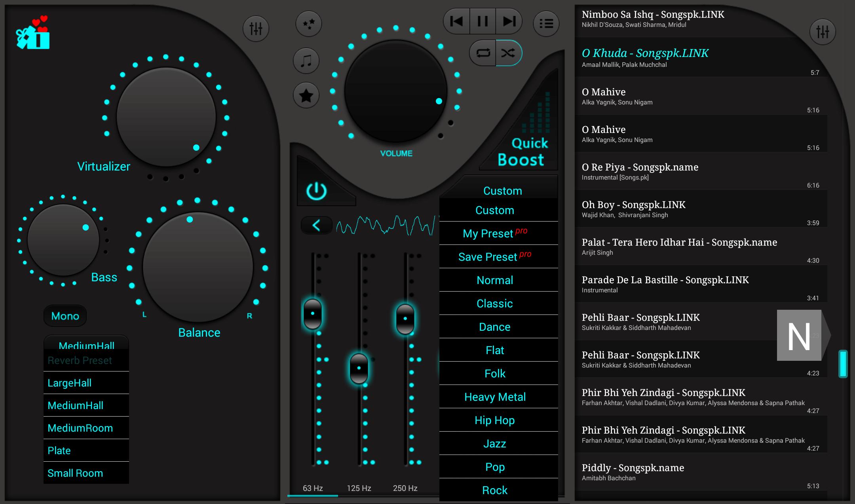Play Parade De La Bastille
The image size is (855, 504).
tap(701, 284)
